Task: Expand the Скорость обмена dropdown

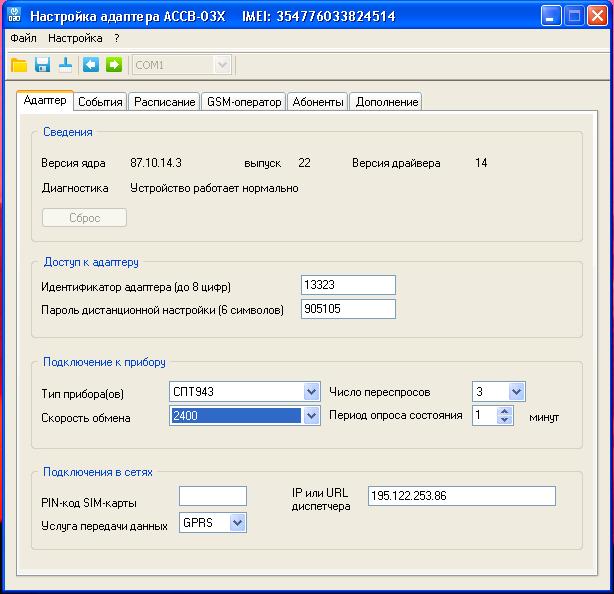Action: pos(311,417)
